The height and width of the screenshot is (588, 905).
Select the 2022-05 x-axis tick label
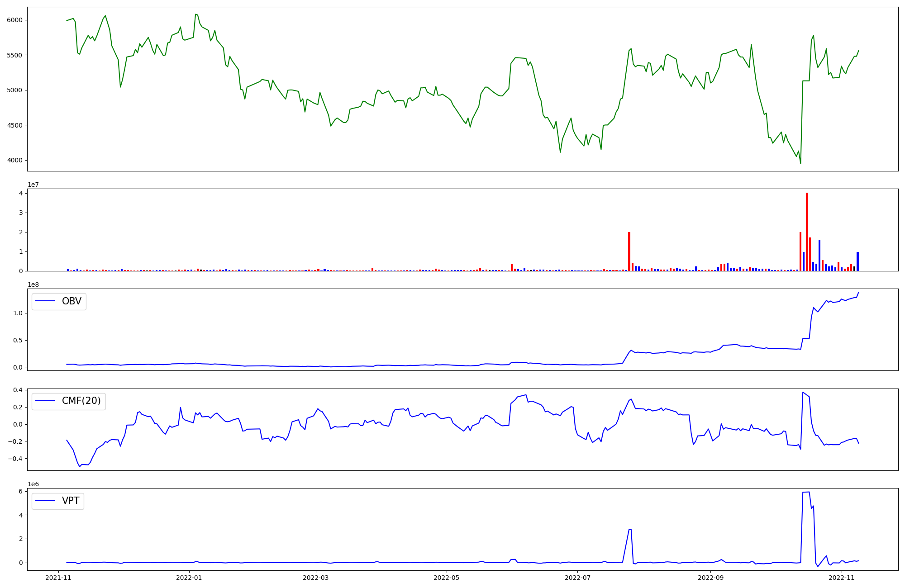tap(447, 578)
